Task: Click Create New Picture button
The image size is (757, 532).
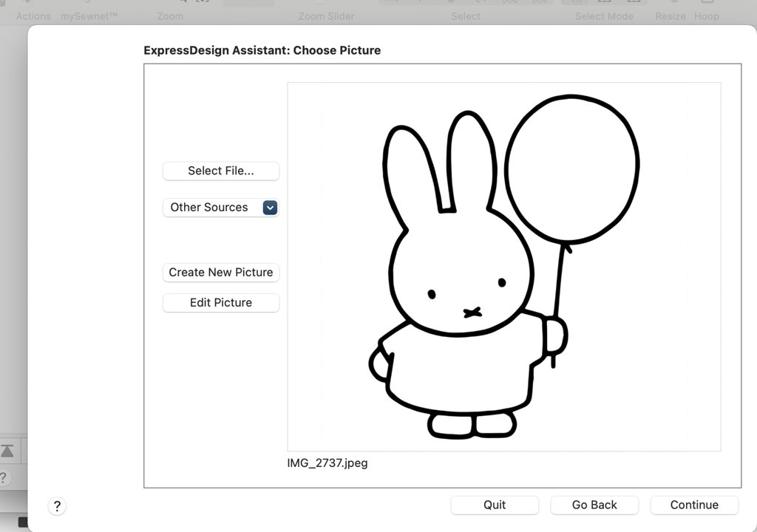Action: coord(220,272)
